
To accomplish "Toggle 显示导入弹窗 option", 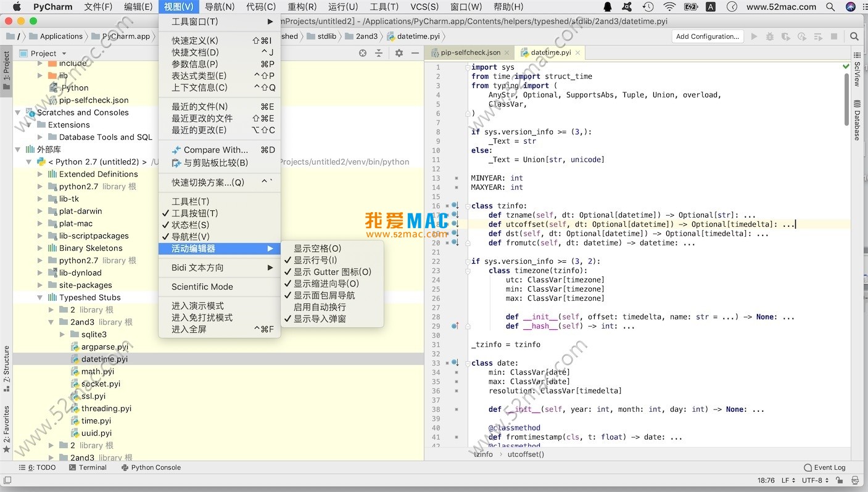I will pos(332,319).
